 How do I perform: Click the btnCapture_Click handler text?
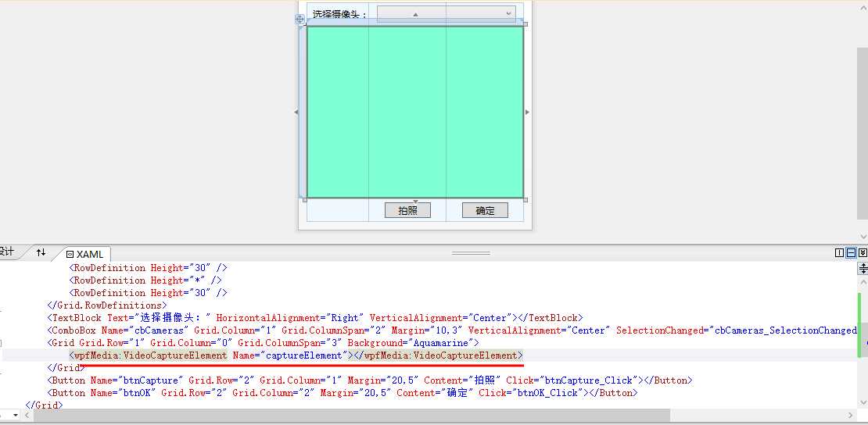pyautogui.click(x=589, y=380)
